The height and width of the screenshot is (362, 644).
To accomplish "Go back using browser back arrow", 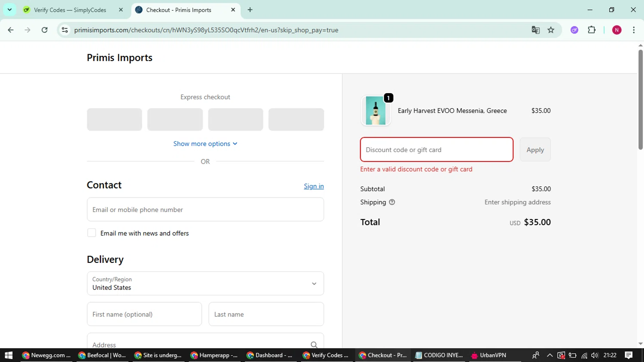I will (x=11, y=30).
